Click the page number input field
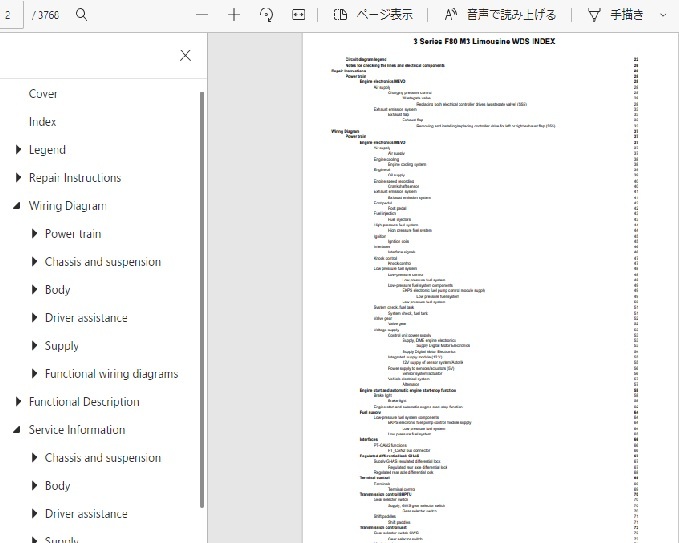Viewport: 679px width, 543px height. [x=10, y=15]
